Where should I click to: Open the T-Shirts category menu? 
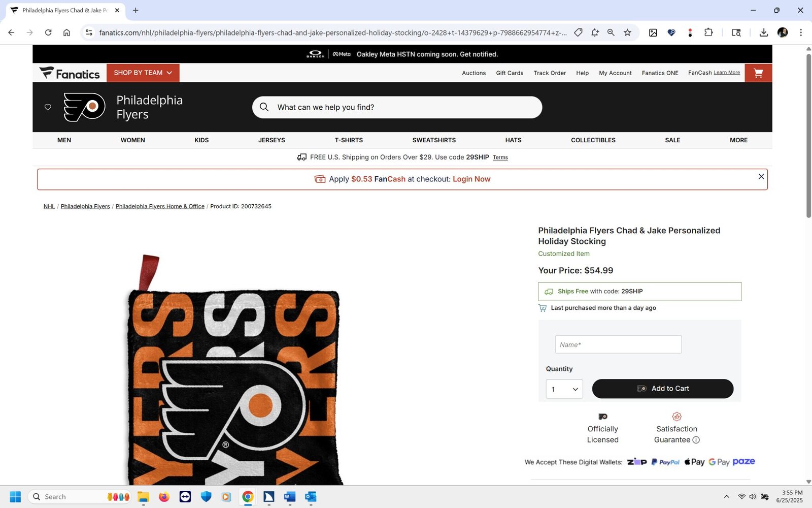coord(349,140)
